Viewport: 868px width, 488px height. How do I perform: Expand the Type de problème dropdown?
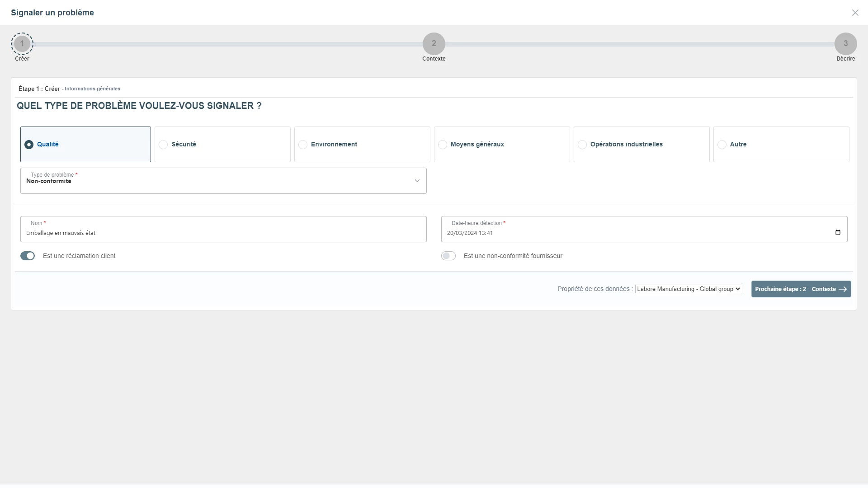point(223,181)
